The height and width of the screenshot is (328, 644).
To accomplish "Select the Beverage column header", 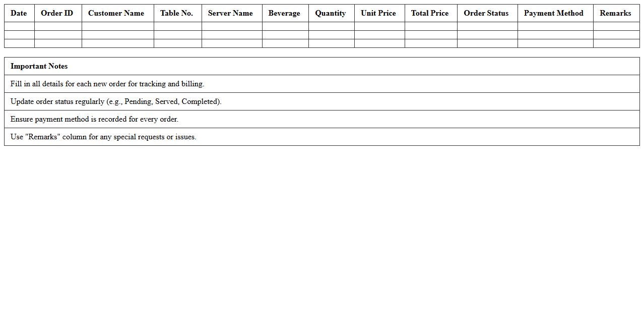I will click(x=284, y=13).
